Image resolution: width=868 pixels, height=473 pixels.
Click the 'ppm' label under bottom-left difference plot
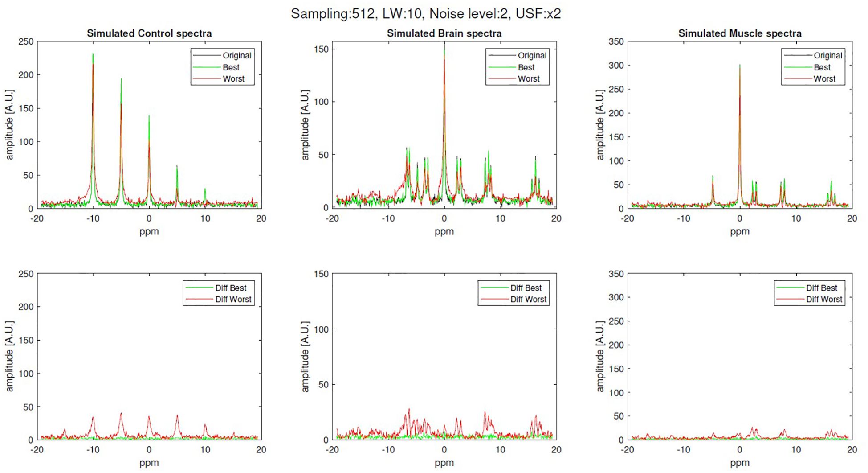149,463
